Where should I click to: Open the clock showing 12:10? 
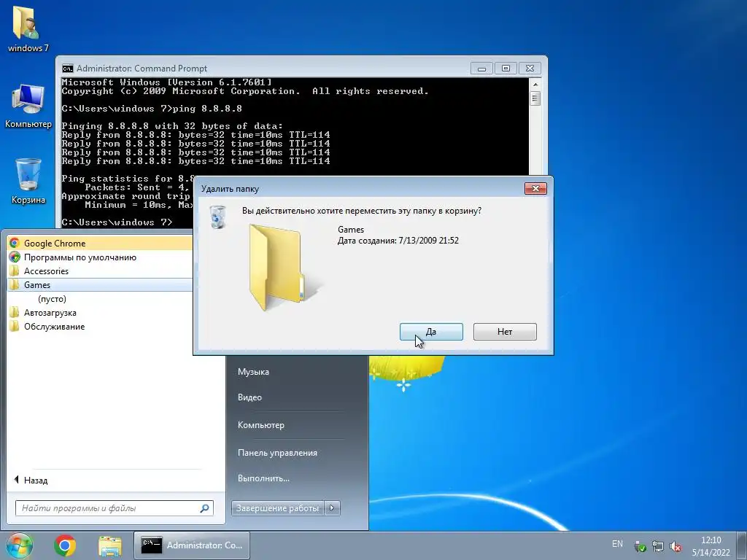click(x=711, y=546)
